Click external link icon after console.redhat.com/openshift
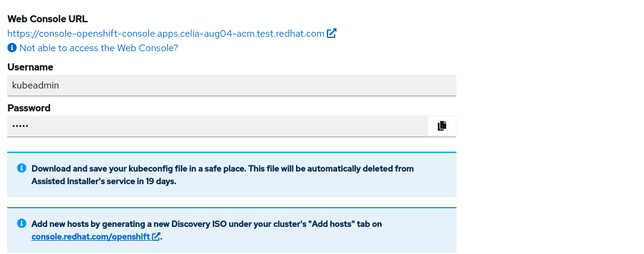The width and height of the screenshot is (644, 254). click(156, 237)
